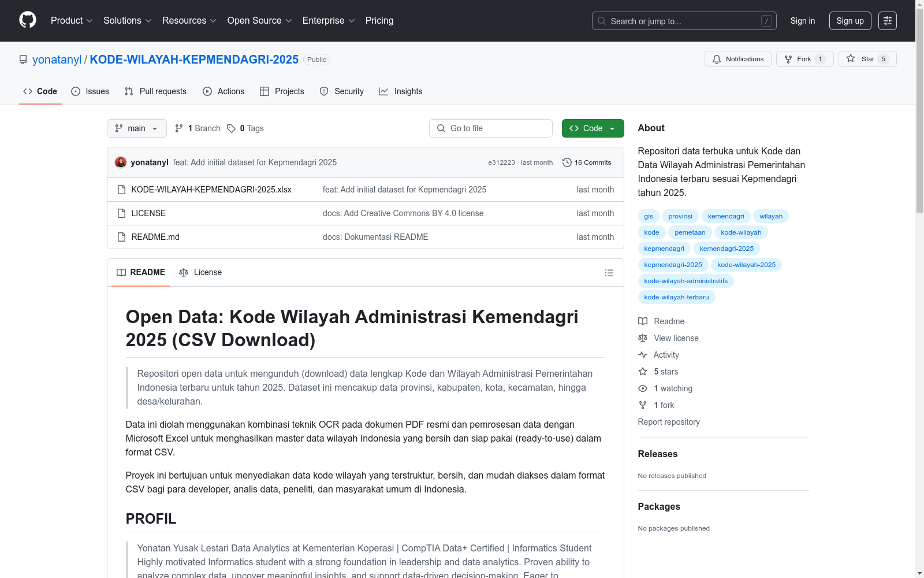The width and height of the screenshot is (924, 578).
Task: Click the kode-wilayah-administratifs topic tag
Action: (x=686, y=281)
